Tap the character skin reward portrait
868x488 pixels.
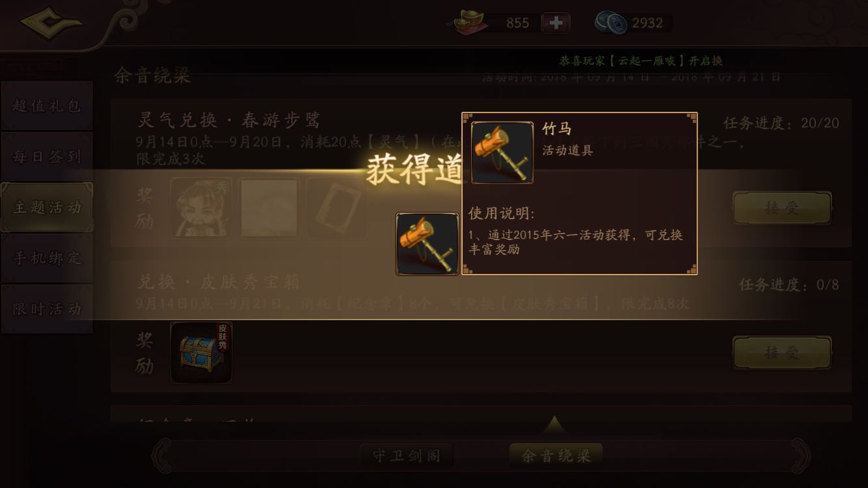pyautogui.click(x=201, y=208)
